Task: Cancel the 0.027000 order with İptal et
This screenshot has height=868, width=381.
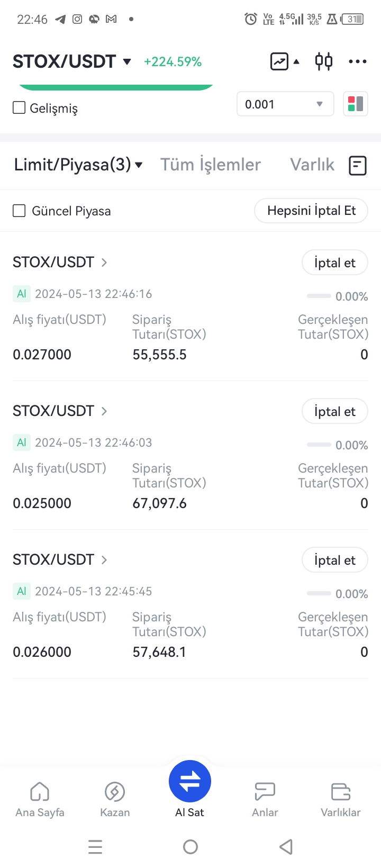Action: (x=335, y=263)
